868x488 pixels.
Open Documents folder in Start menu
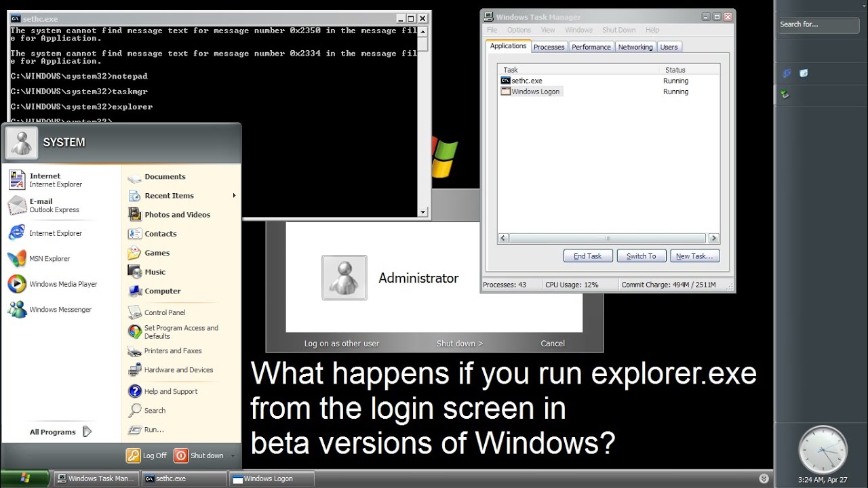tap(157, 177)
